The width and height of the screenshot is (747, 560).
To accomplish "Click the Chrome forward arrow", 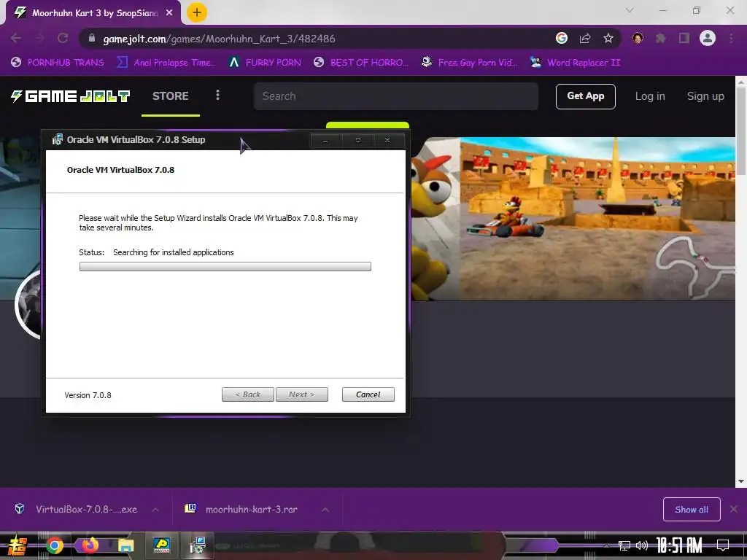I will [x=39, y=38].
